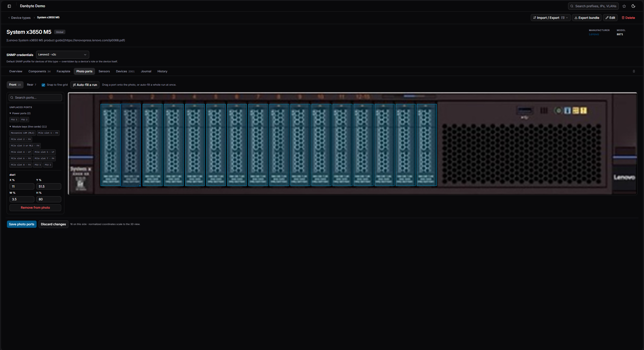Focus the global search prefixes field

[x=593, y=6]
